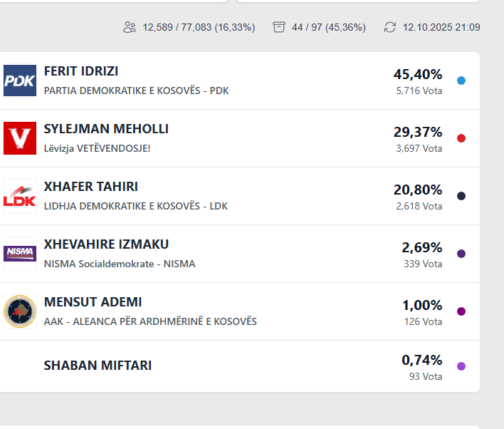
Task: Click the blue PDK color dot
Action: (x=461, y=81)
